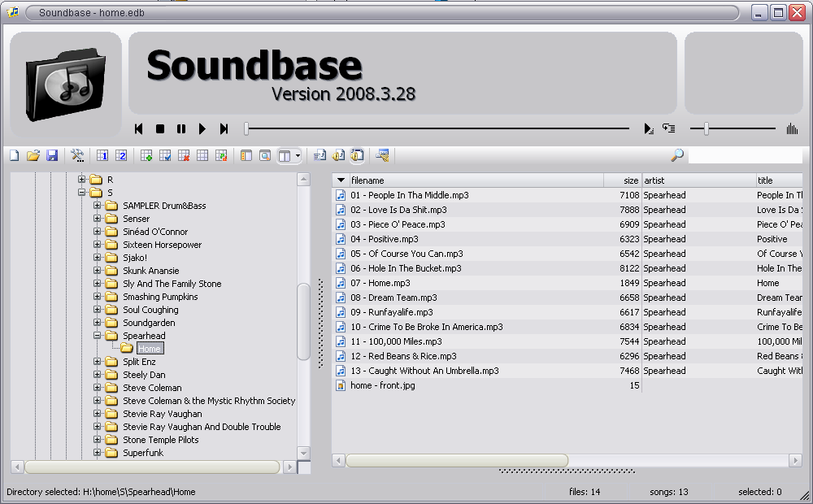Viewport: 813px width, 504px height.
Task: Select "13 - Caught Without An Umbrella.mp3"
Action: pyautogui.click(x=424, y=371)
